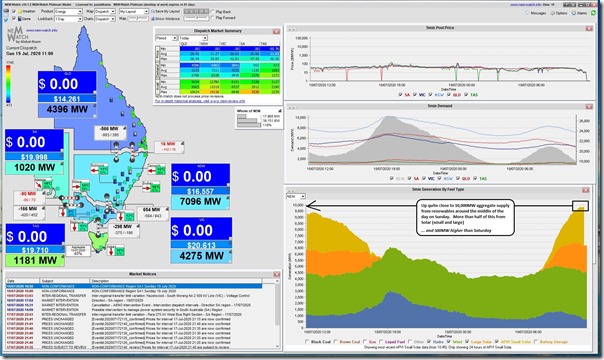Image resolution: width=604 pixels, height=360 pixels.
Task: Adjust the Map zoom slider
Action: click(x=138, y=18)
